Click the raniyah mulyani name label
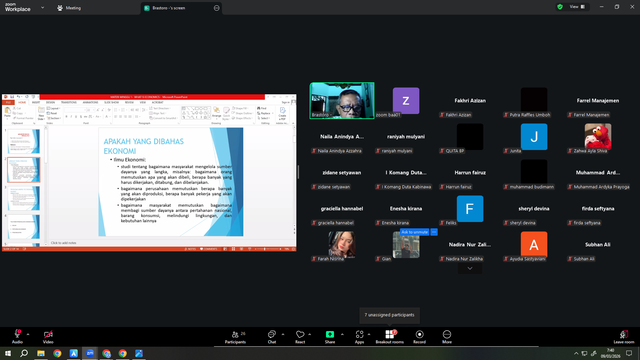This screenshot has width=640, height=360. coord(394,151)
